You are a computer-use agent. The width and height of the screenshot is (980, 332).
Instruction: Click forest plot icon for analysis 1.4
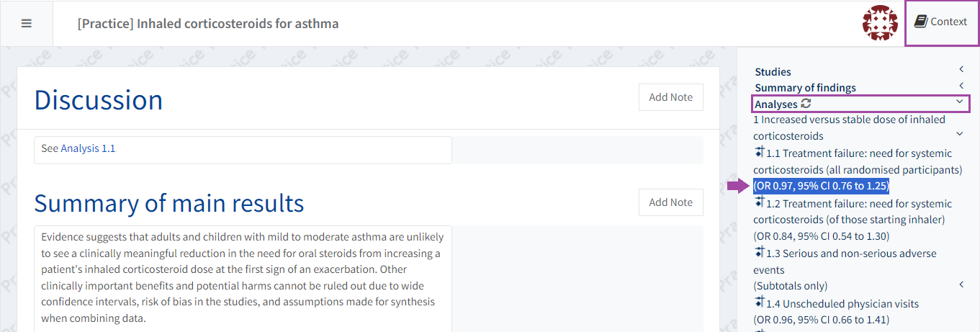[759, 303]
